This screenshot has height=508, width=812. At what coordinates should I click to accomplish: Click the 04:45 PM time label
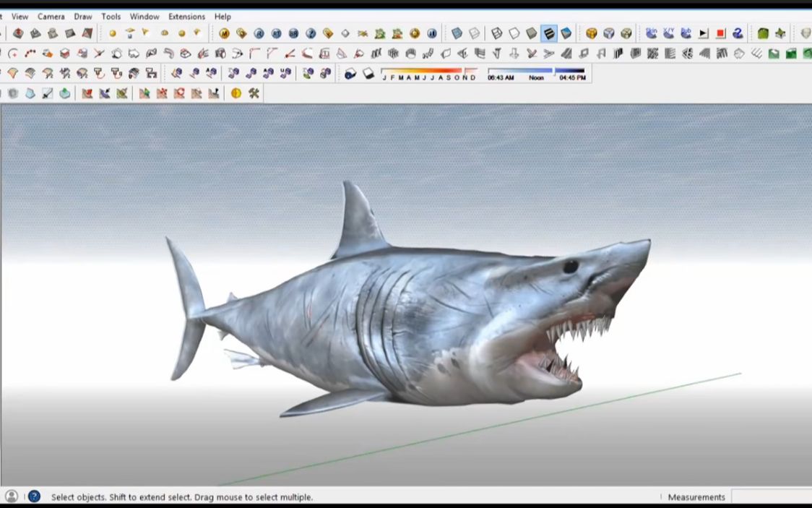point(572,77)
